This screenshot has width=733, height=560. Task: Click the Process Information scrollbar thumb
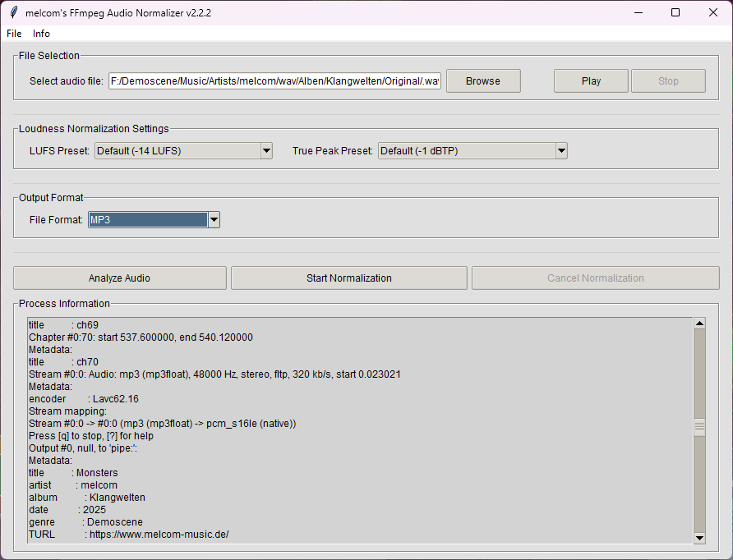point(699,427)
